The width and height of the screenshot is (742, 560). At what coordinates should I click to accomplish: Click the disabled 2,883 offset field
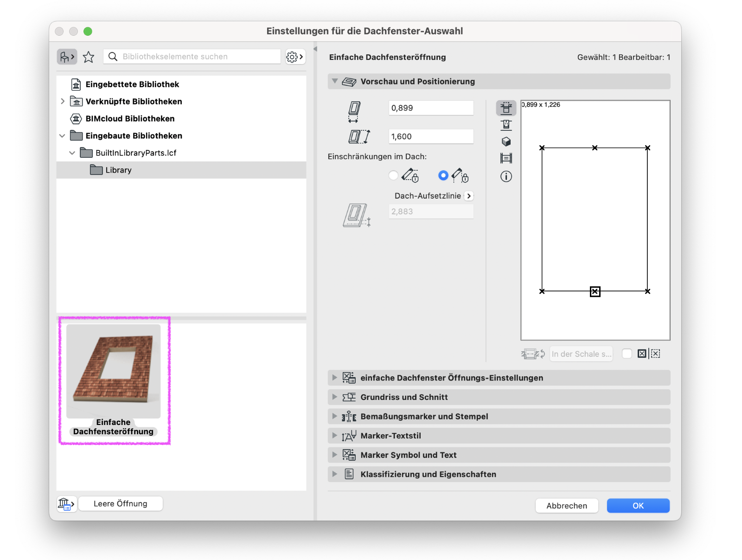[x=431, y=212]
